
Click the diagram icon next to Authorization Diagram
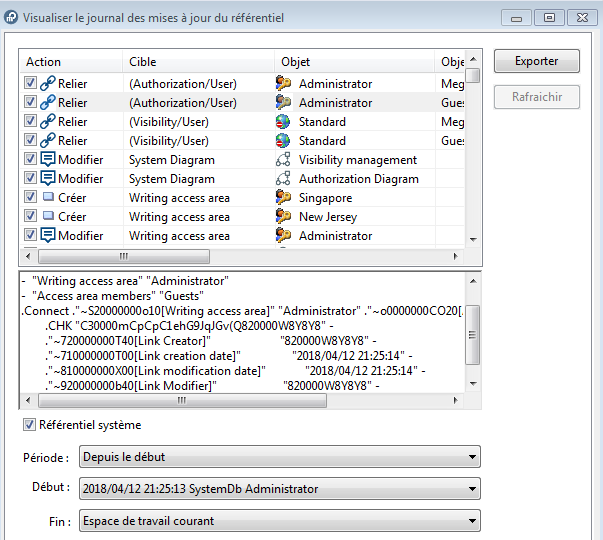tap(283, 179)
